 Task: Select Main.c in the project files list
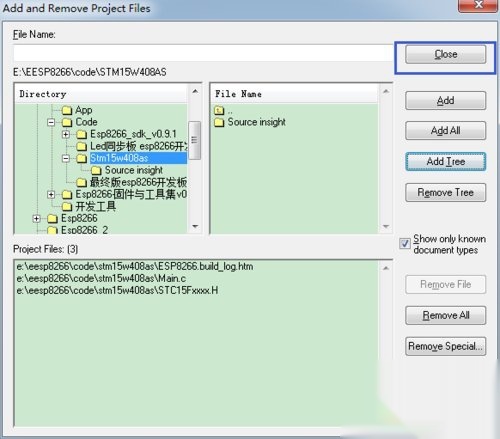(x=101, y=278)
